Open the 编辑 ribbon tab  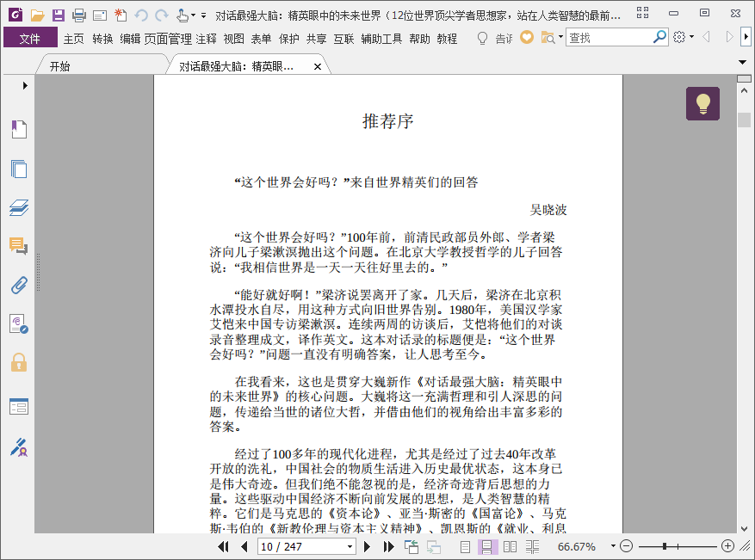[130, 39]
